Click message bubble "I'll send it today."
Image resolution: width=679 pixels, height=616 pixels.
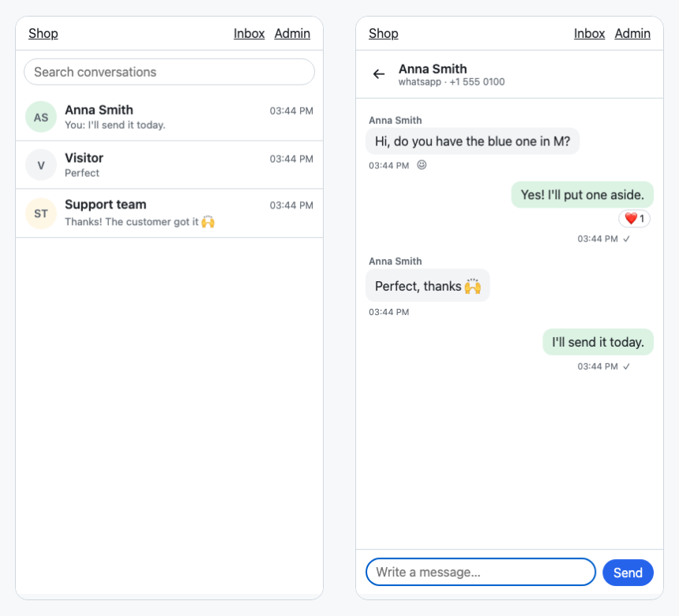tap(598, 342)
